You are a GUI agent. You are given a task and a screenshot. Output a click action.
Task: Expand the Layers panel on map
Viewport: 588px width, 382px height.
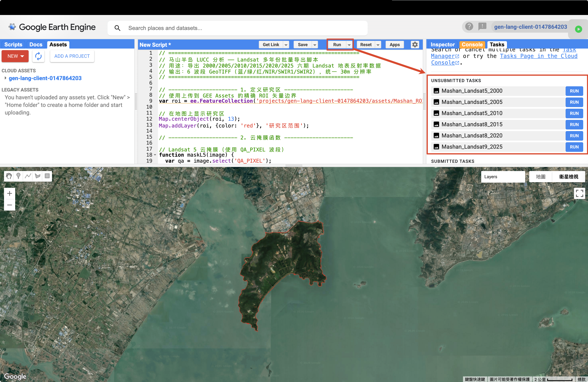(x=503, y=177)
